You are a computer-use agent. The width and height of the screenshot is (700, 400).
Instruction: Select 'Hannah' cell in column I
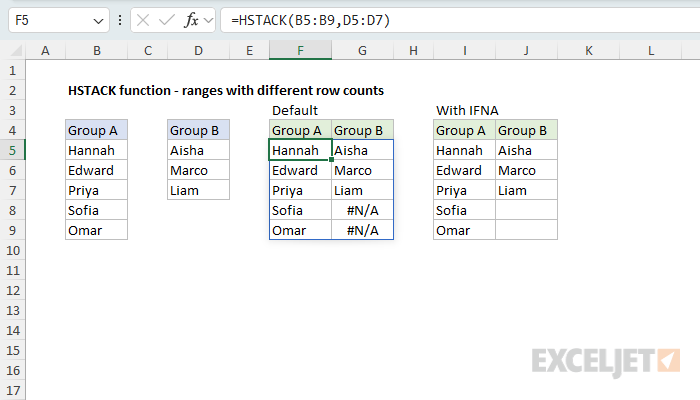point(464,150)
